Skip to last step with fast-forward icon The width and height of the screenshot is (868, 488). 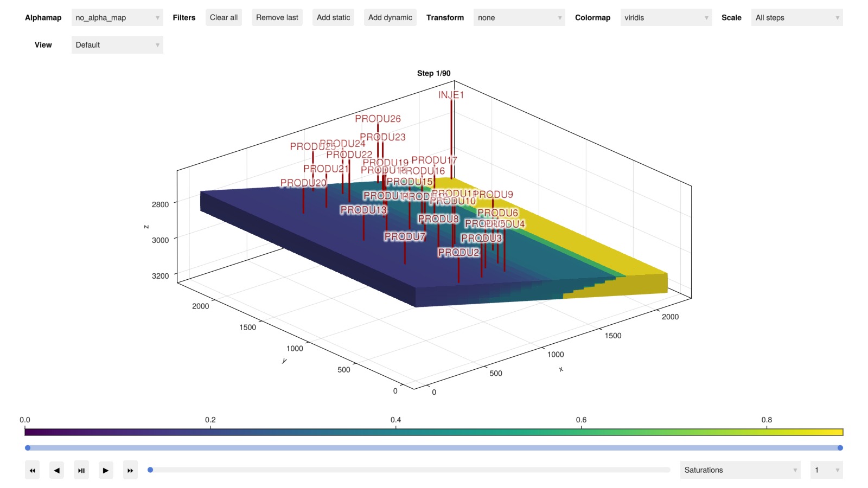tap(130, 470)
